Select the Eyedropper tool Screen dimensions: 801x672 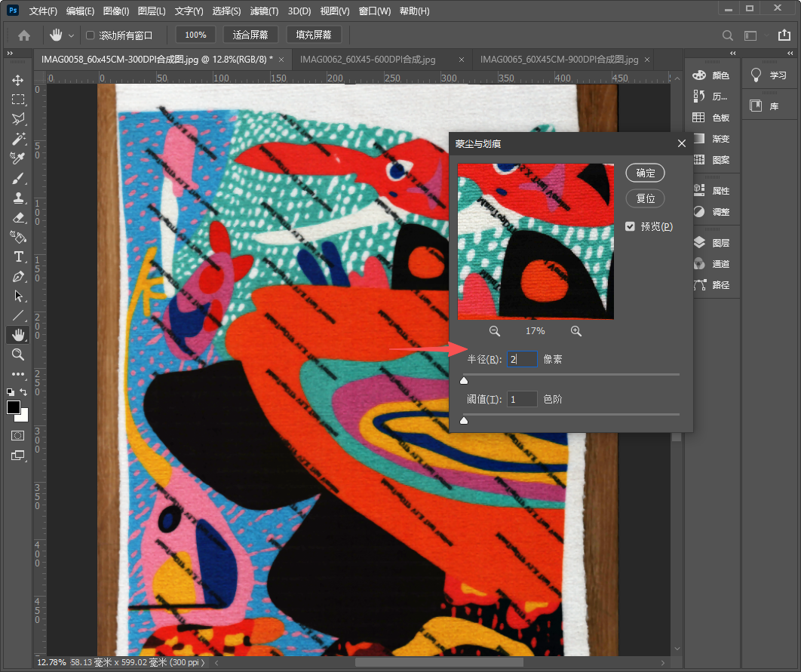pyautogui.click(x=17, y=158)
